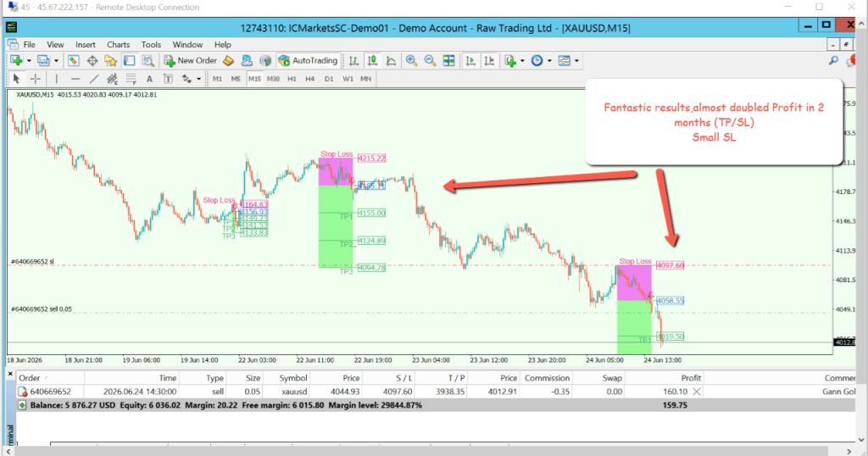
Task: Expand the Profiles dropdown arrow
Action: pos(56,61)
